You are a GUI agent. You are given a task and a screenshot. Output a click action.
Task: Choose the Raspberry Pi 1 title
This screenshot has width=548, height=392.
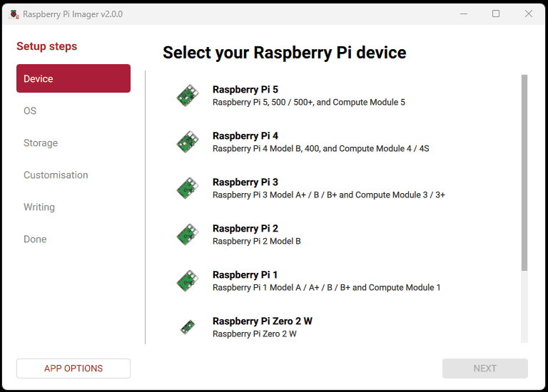pyautogui.click(x=245, y=275)
